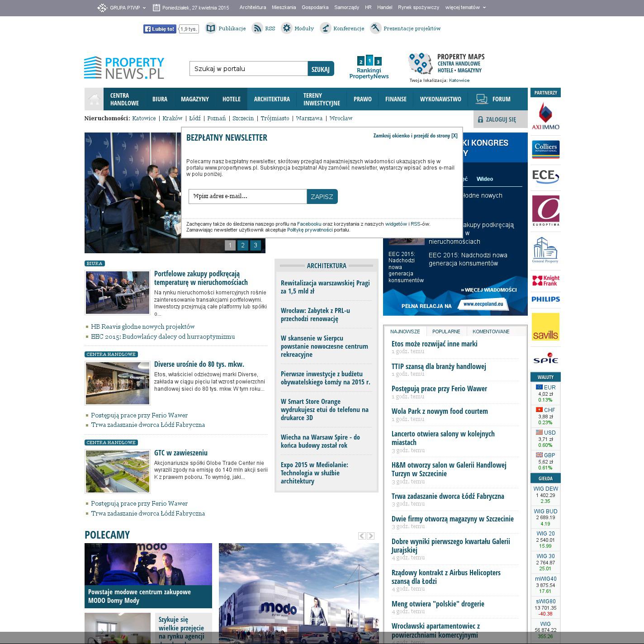This screenshot has width=644, height=644.
Task: Switch to the Popularne tab
Action: point(446,331)
